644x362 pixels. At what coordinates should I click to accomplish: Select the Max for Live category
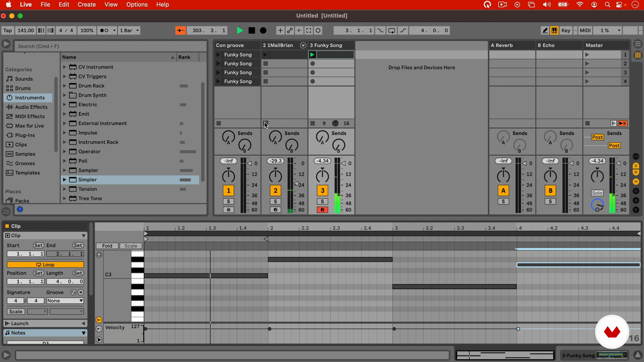(30, 126)
